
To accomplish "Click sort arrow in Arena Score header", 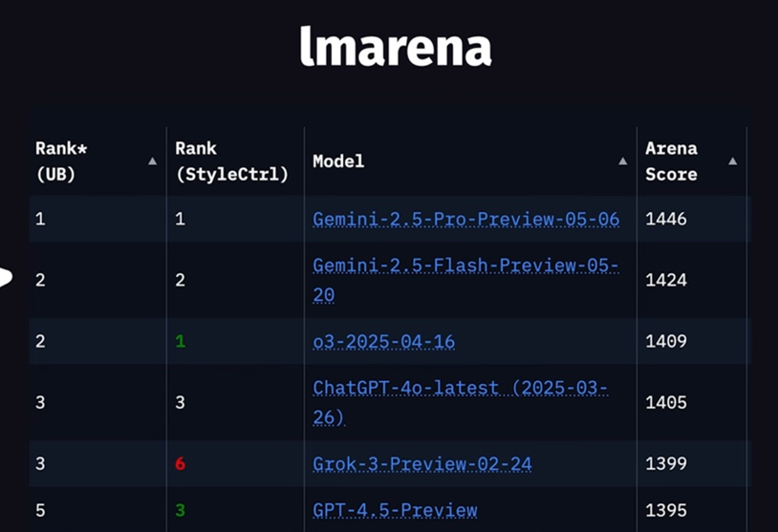I will pyautogui.click(x=732, y=161).
